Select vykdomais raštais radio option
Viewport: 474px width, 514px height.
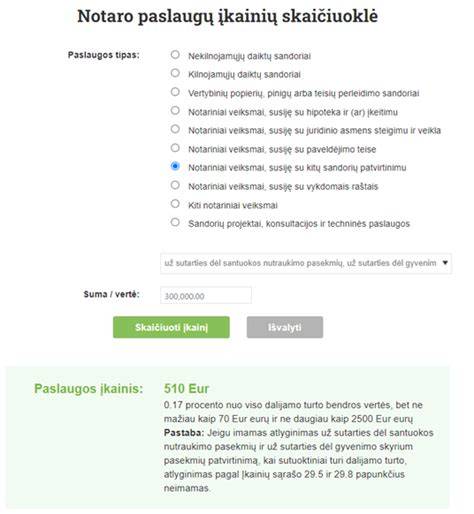(x=175, y=185)
